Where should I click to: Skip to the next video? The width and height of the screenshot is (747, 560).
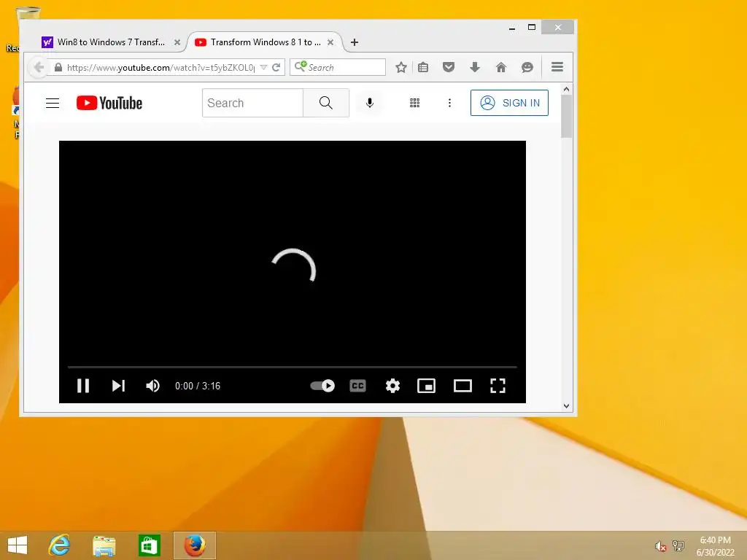coord(119,386)
